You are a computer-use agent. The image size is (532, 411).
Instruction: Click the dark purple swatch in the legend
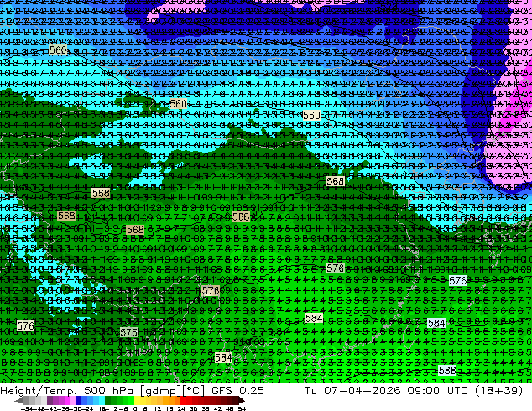pyautogui.click(x=50, y=400)
